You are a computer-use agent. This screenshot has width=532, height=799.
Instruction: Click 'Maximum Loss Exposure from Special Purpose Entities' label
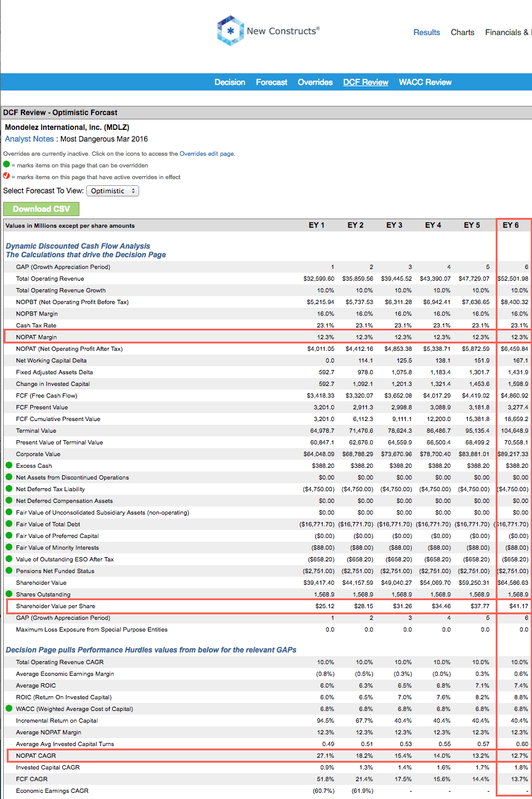(x=92, y=630)
